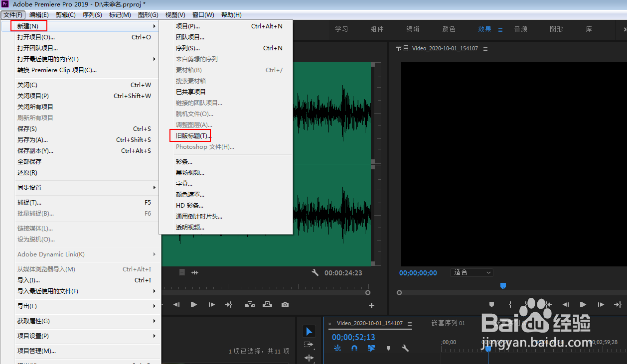Open the 窗口(W) menu
This screenshot has height=364, width=627.
(x=203, y=15)
